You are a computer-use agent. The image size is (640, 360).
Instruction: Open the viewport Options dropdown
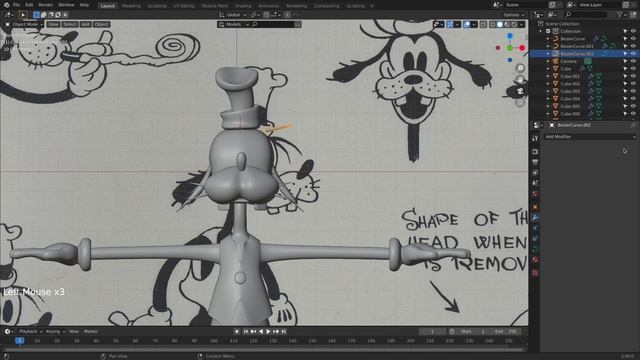(x=513, y=15)
